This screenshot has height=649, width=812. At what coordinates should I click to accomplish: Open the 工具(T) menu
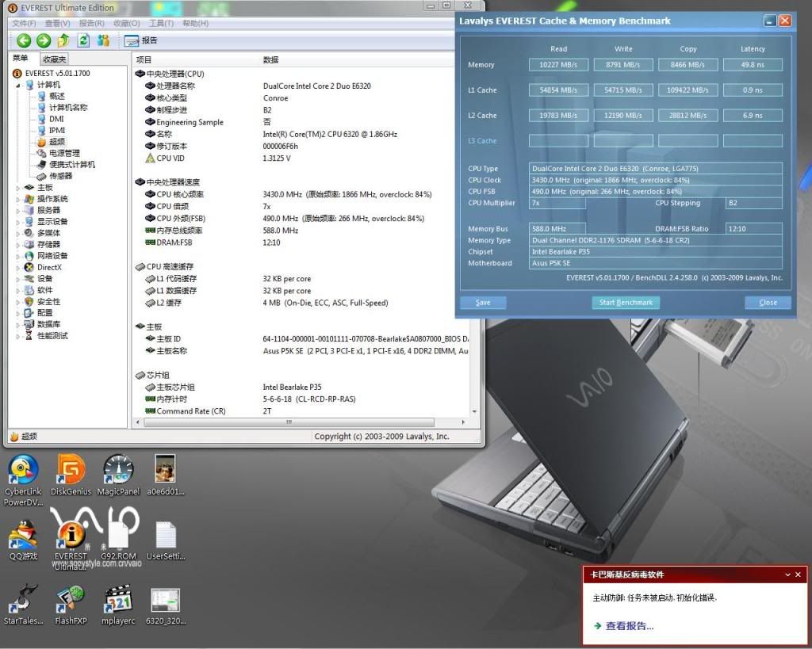pyautogui.click(x=161, y=23)
